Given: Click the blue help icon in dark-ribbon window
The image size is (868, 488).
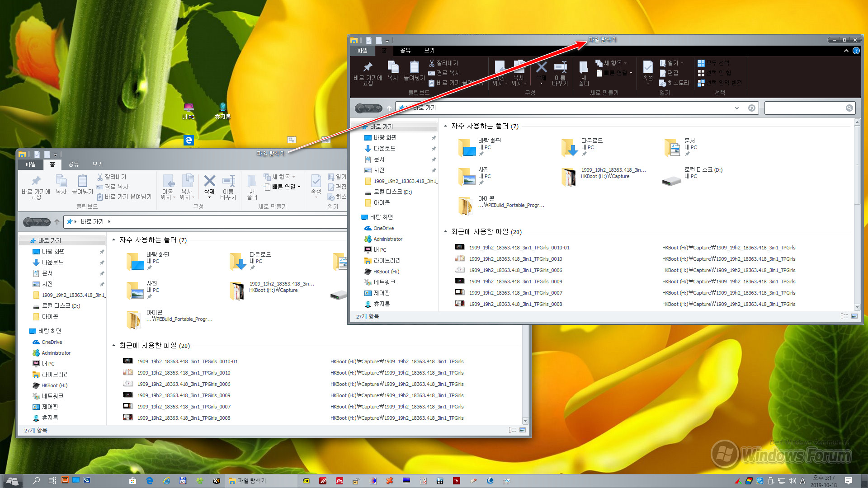Looking at the screenshot, I should 856,51.
